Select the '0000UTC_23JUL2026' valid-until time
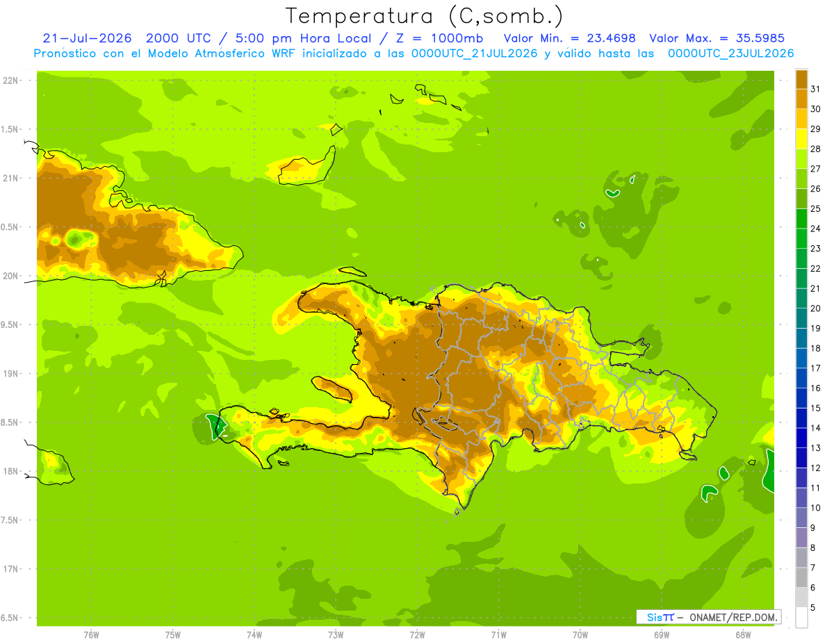834x644 pixels. (730, 53)
